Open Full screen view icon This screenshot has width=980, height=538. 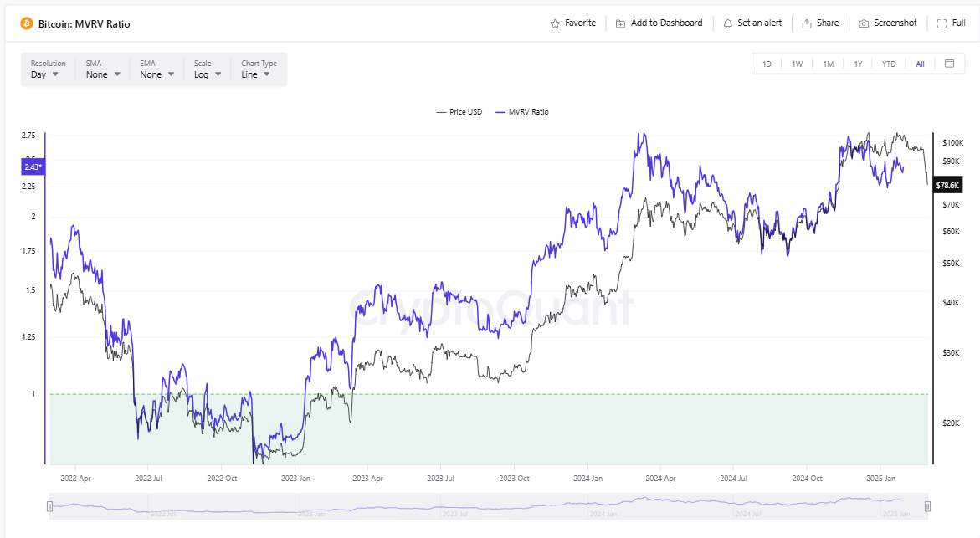click(x=942, y=23)
